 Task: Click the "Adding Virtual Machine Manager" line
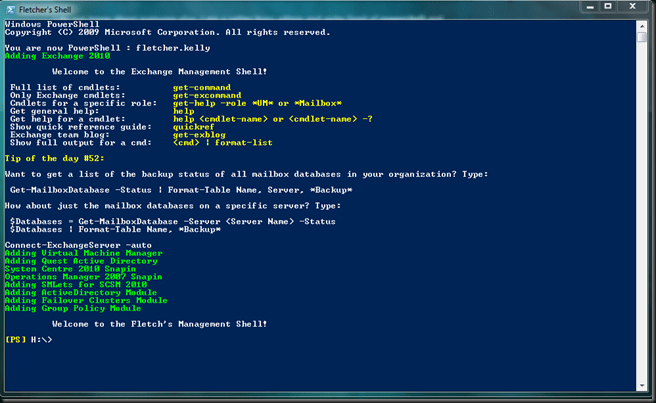point(69,253)
